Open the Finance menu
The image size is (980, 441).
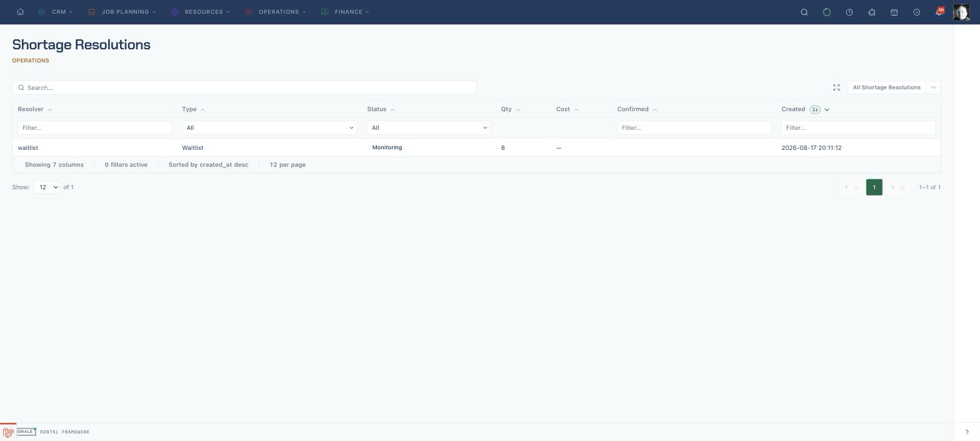[345, 12]
